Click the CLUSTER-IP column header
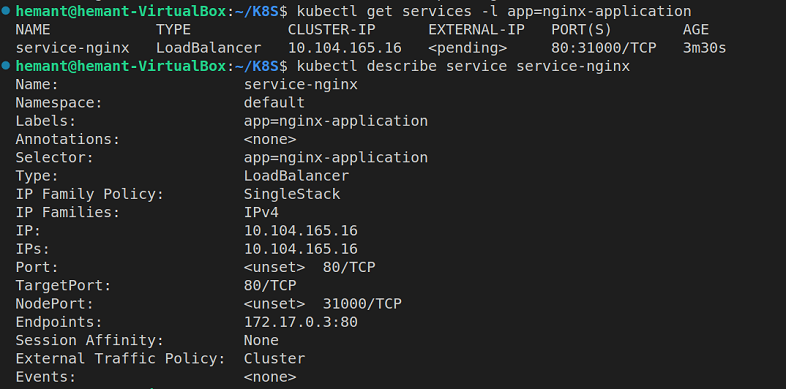Image resolution: width=786 pixels, height=389 pixels. 331,30
